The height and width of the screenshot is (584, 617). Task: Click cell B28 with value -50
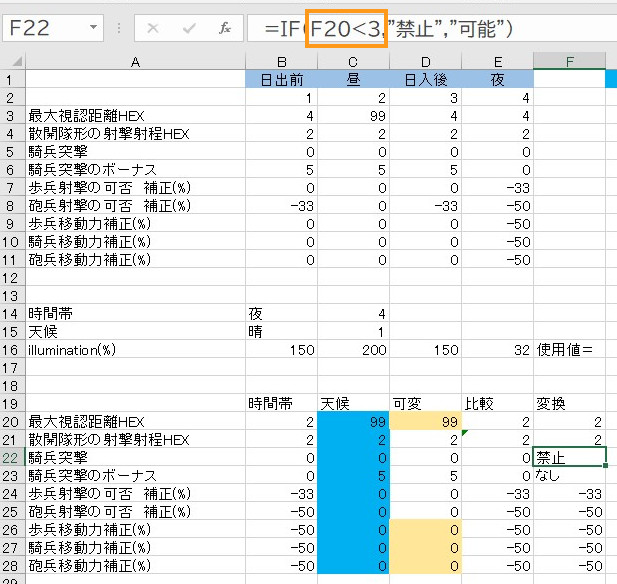point(281,566)
